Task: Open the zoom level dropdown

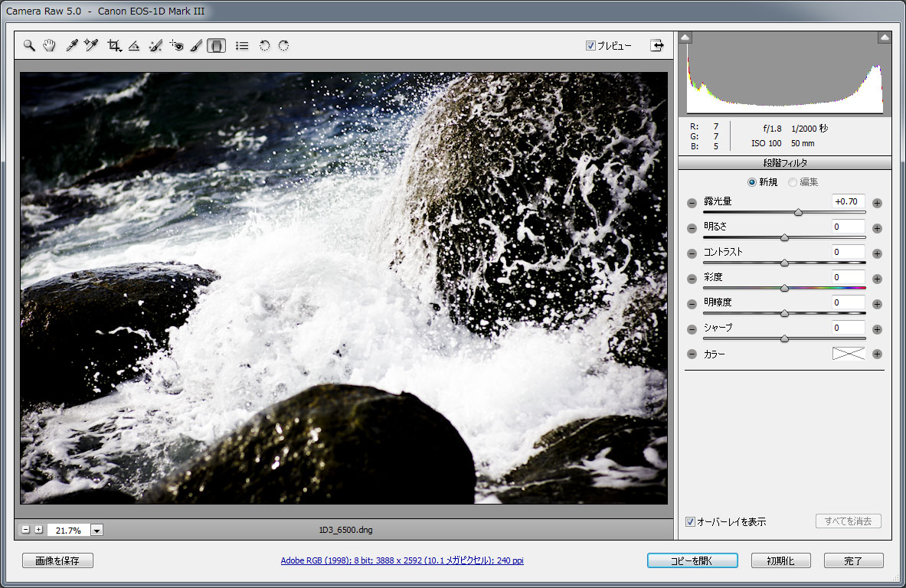Action: click(97, 530)
